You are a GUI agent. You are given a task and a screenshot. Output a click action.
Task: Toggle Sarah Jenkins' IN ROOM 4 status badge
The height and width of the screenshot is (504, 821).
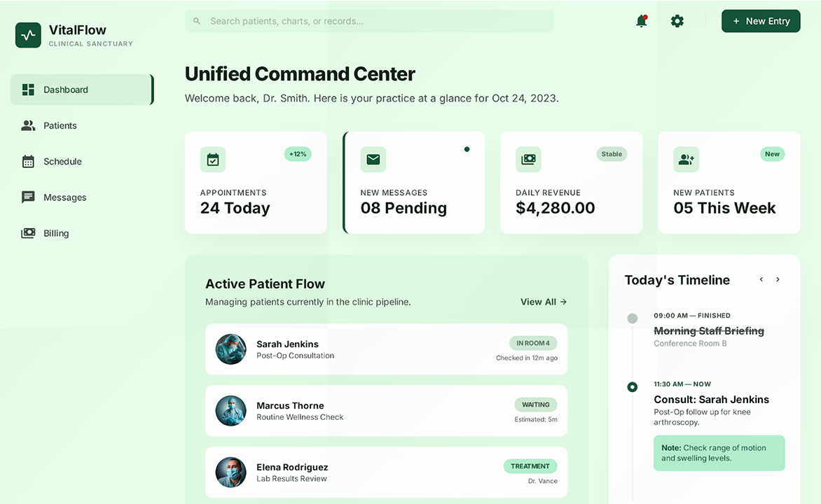pos(533,343)
